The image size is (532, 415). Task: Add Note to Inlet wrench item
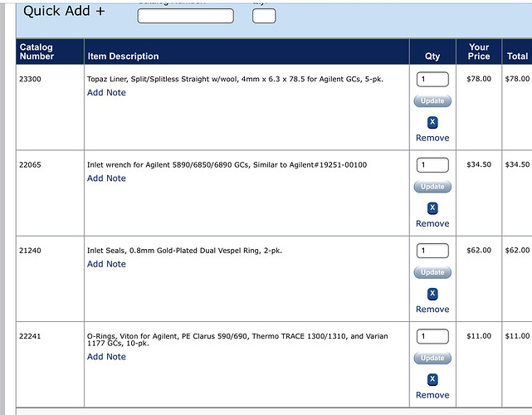point(106,178)
